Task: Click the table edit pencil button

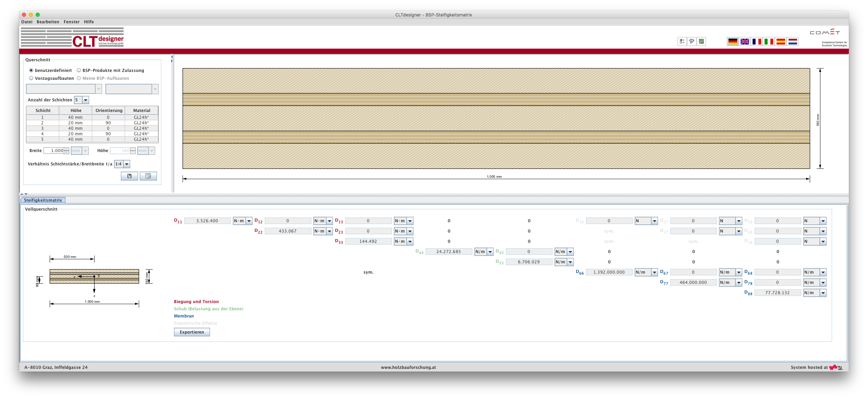Action: tap(148, 176)
